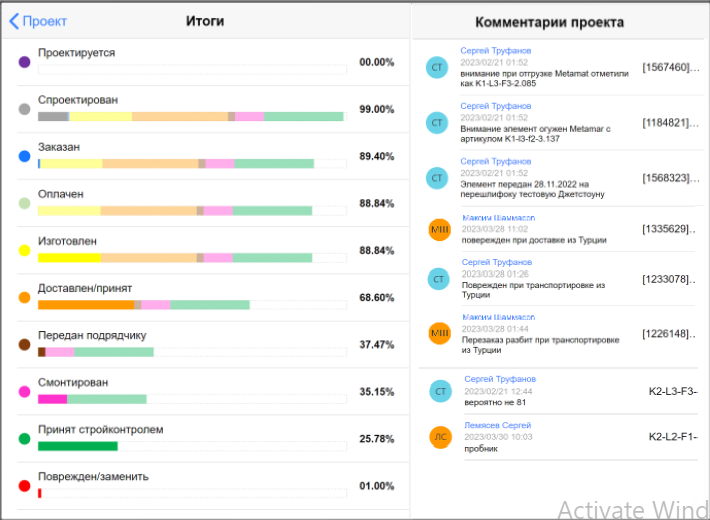Open comment 'поврежден при доставке из Турции'
This screenshot has width=710, height=520.
pos(534,240)
